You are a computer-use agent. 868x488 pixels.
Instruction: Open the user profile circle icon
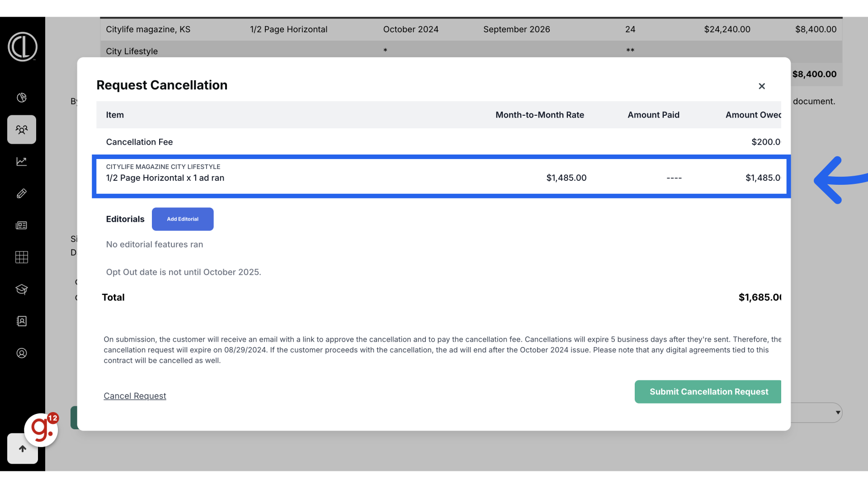22,353
